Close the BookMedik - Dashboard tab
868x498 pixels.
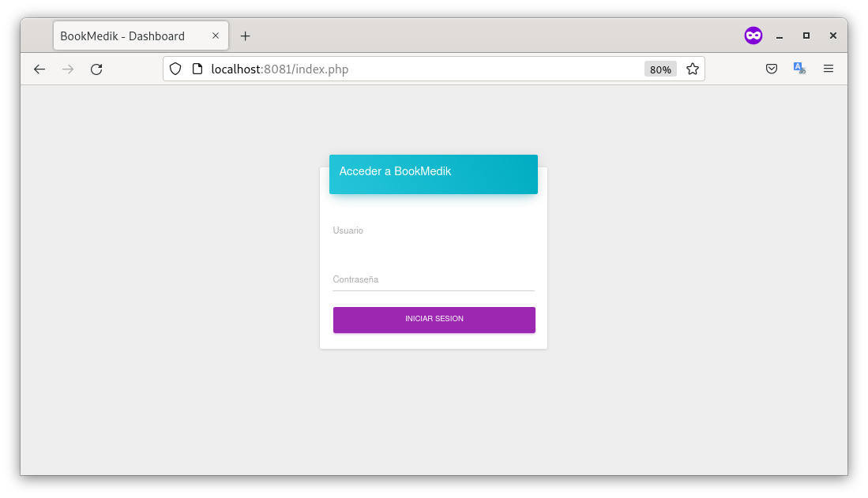216,36
